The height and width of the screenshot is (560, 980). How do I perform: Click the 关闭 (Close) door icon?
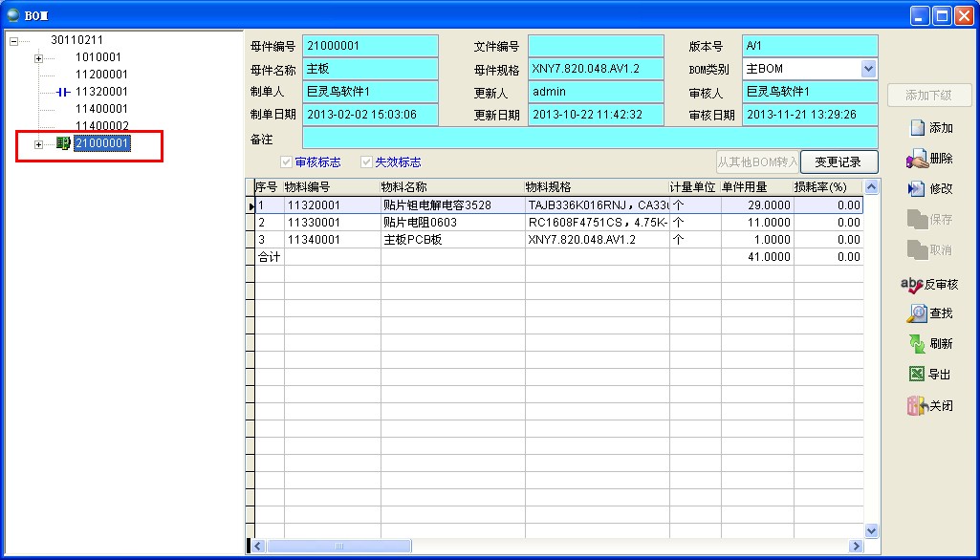tap(917, 405)
